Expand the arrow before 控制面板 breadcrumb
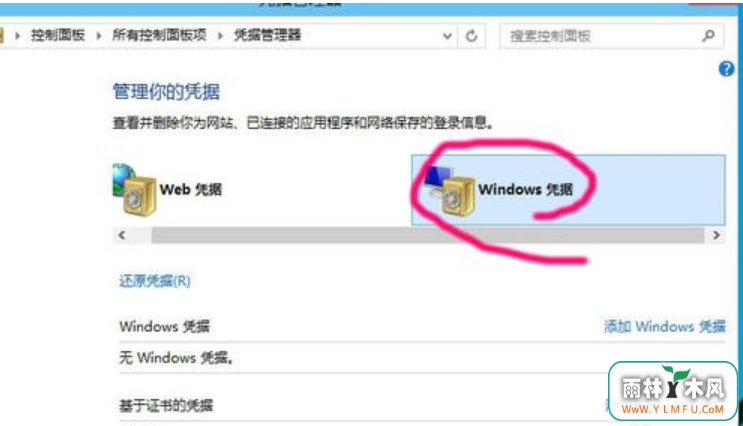 (x=18, y=35)
